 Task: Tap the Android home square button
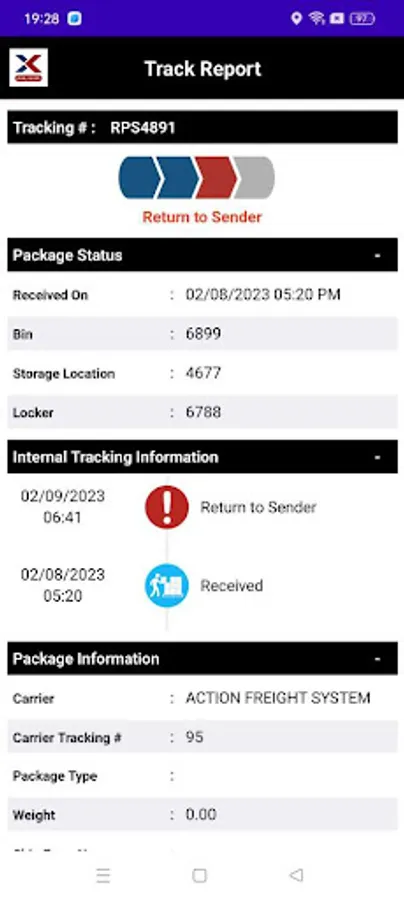click(199, 875)
